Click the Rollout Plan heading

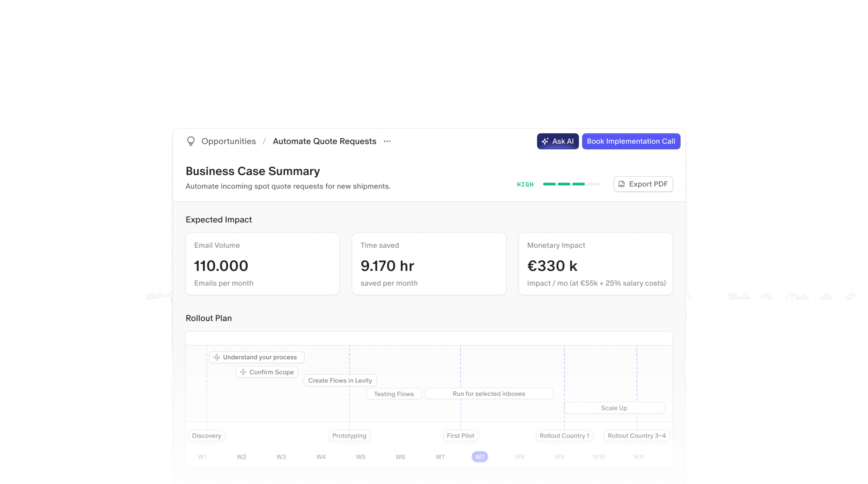point(209,318)
